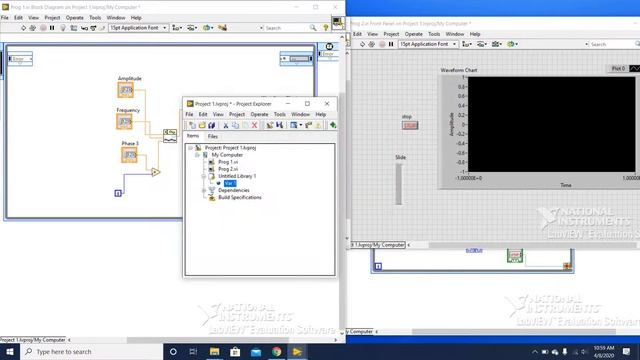
Task: Click Prog 1 VI icon pane
Action: click(x=338, y=23)
